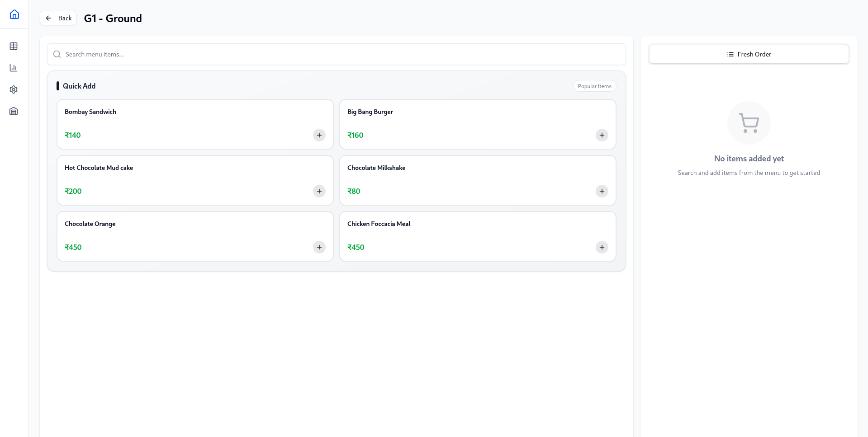Image resolution: width=868 pixels, height=437 pixels.
Task: Click the ₹80 price
Action: tap(354, 191)
